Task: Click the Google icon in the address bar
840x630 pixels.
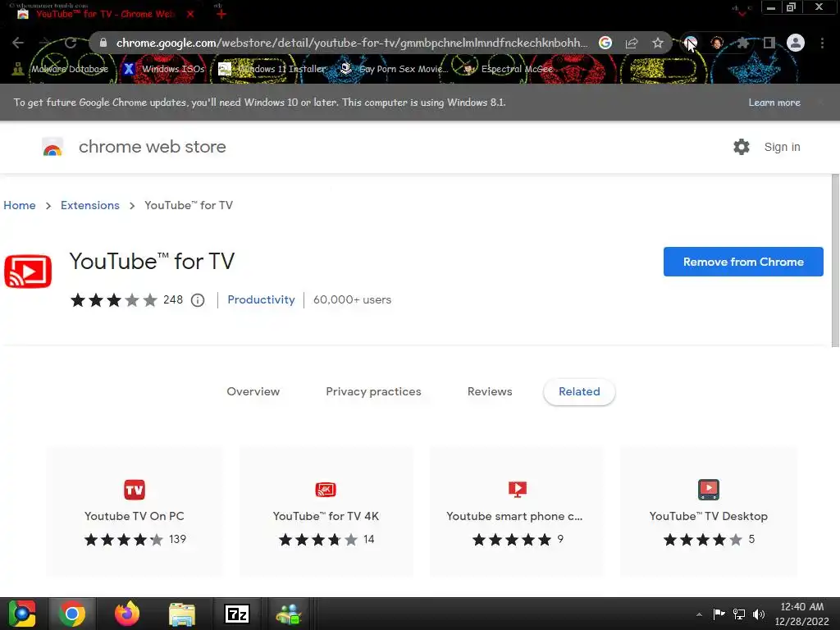Action: (x=605, y=43)
